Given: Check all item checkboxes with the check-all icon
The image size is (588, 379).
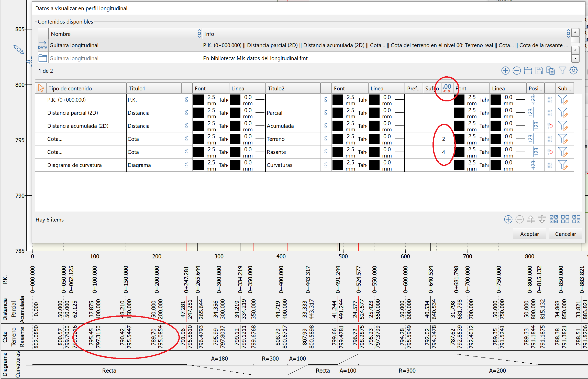Looking at the screenshot, I should (x=554, y=219).
